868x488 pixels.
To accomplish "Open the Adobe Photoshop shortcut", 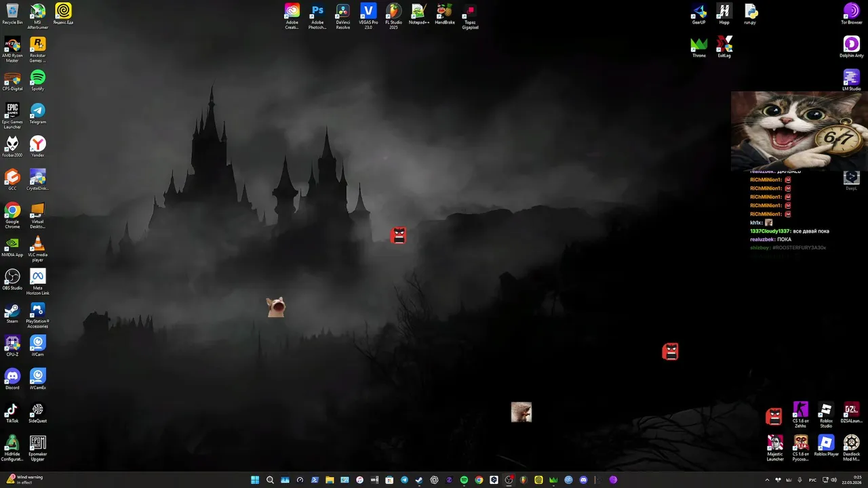I will click(317, 16).
